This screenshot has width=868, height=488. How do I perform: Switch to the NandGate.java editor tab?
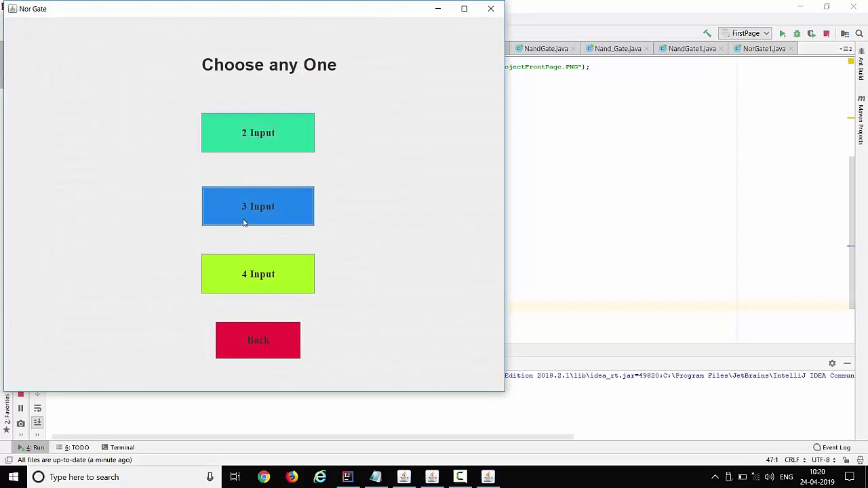coord(545,49)
